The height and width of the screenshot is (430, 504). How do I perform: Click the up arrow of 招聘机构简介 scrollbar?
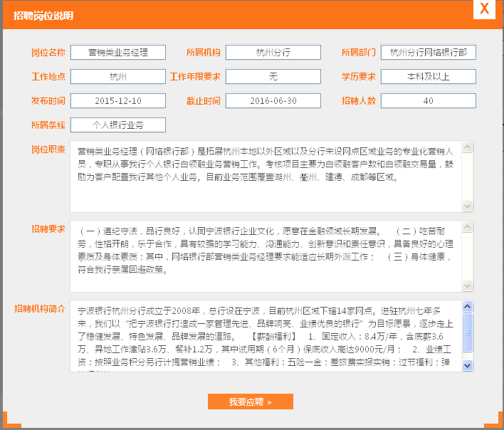pos(468,306)
